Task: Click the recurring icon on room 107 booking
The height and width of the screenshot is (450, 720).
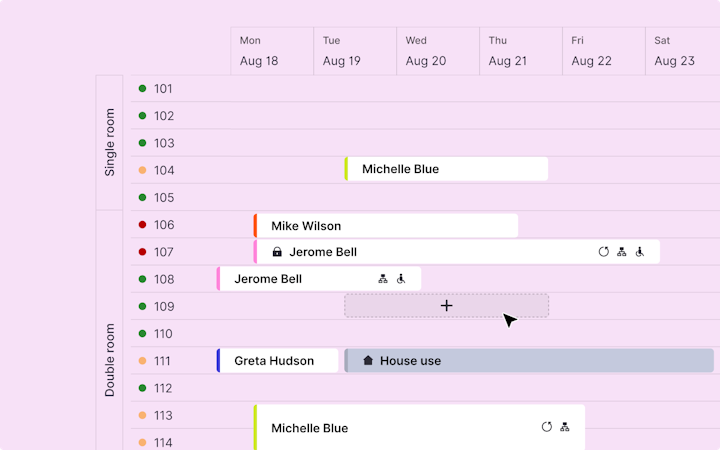Action: [604, 252]
